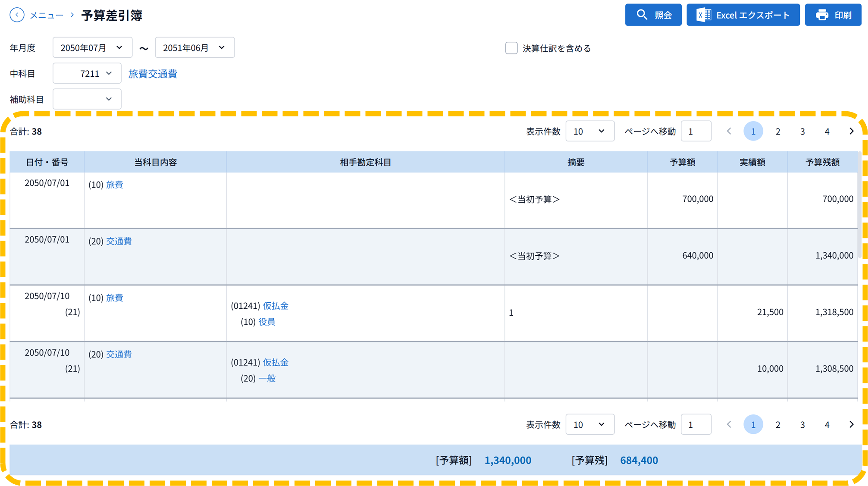Go to page 2 in top pagination

pos(777,131)
